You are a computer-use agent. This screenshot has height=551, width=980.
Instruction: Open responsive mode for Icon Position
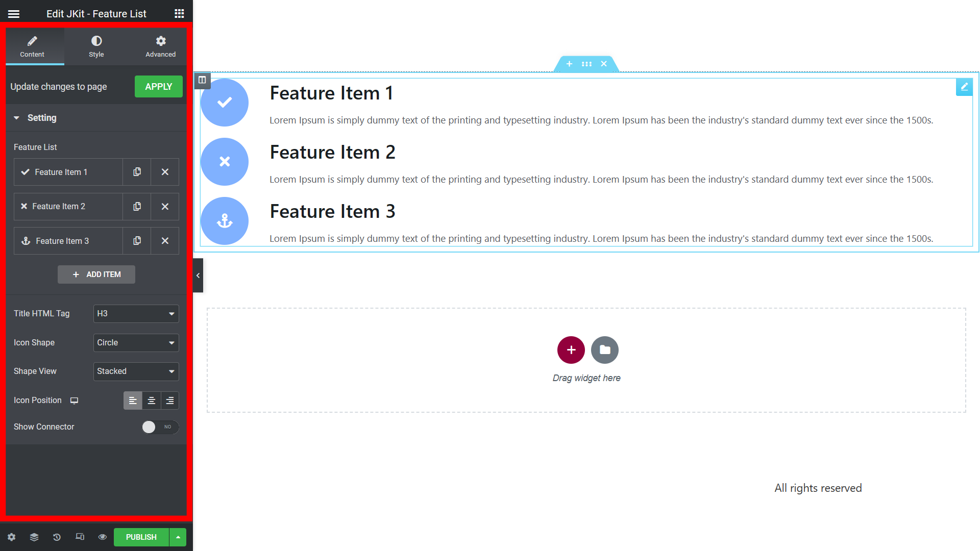coord(74,400)
